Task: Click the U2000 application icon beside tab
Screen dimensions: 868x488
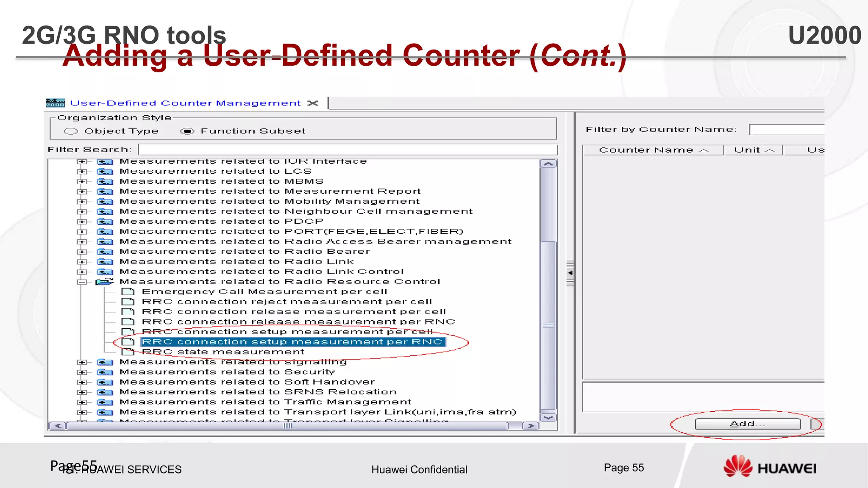Action: click(x=55, y=103)
